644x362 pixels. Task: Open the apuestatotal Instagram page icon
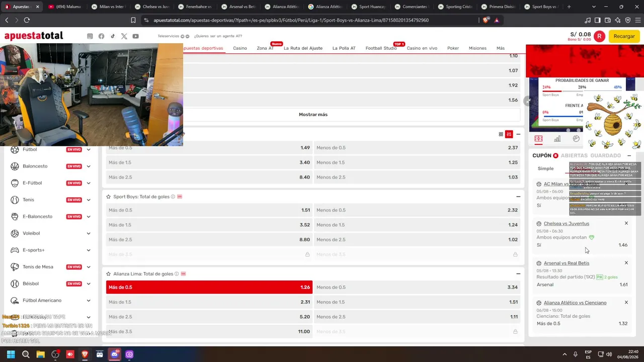[x=90, y=36]
